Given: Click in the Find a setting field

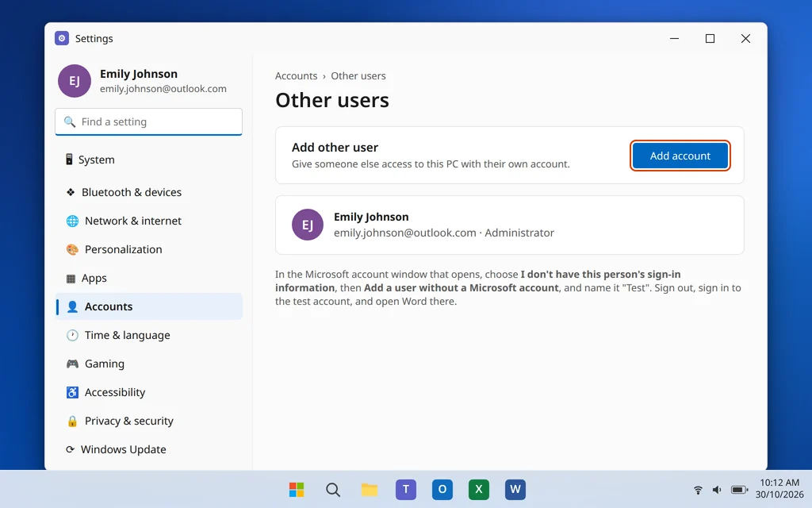Looking at the screenshot, I should click(x=148, y=121).
